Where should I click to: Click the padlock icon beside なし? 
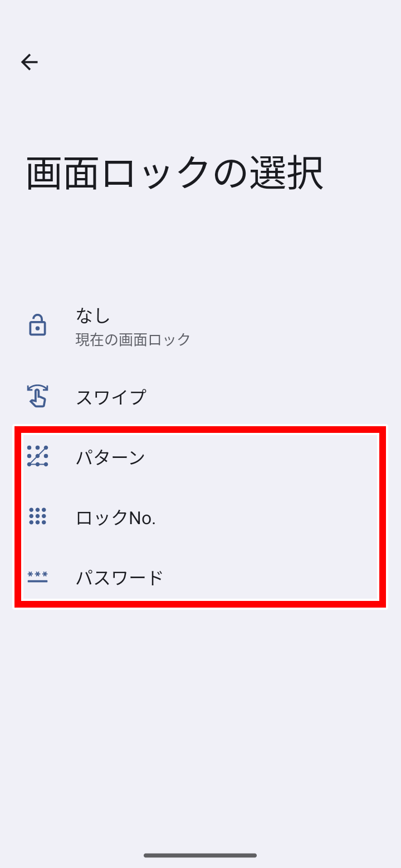pyautogui.click(x=37, y=325)
